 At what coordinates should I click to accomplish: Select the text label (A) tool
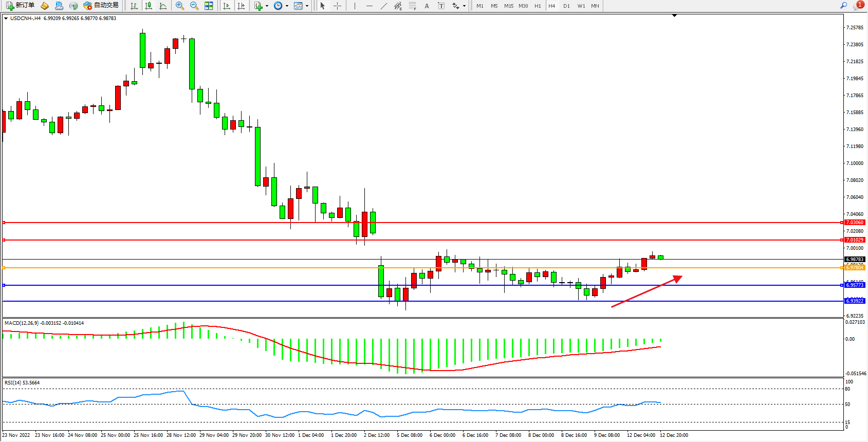coord(427,6)
